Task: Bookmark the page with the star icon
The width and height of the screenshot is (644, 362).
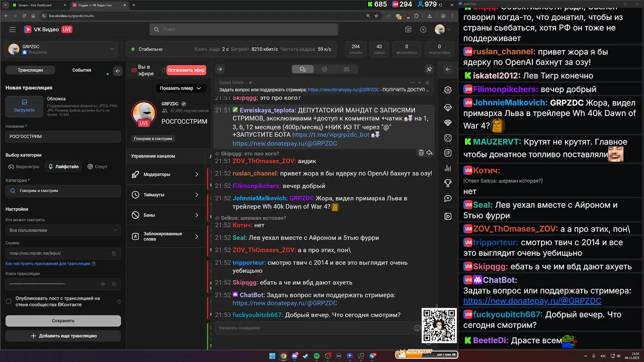Action: pos(376,16)
